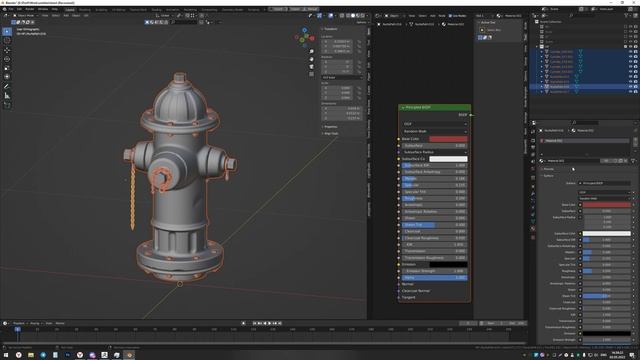The width and height of the screenshot is (640, 360).
Task: Select the Measure tool
Action: [x=7, y=96]
